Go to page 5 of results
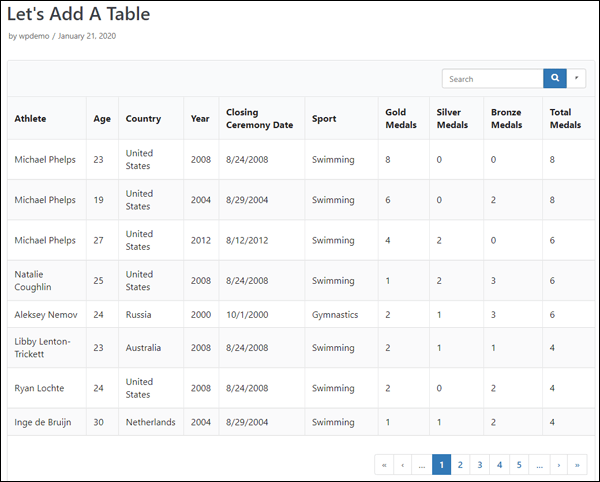The height and width of the screenshot is (482, 600). (519, 464)
